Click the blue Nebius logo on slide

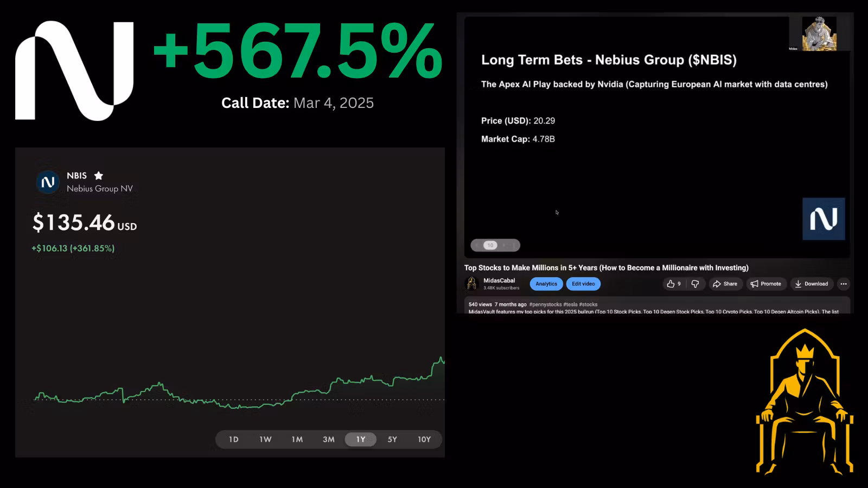tap(824, 219)
